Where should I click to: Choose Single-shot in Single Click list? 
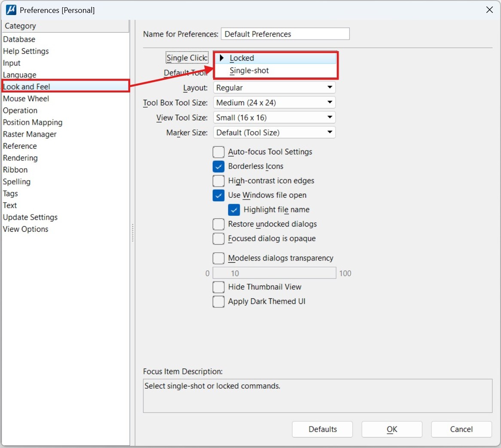coord(275,71)
